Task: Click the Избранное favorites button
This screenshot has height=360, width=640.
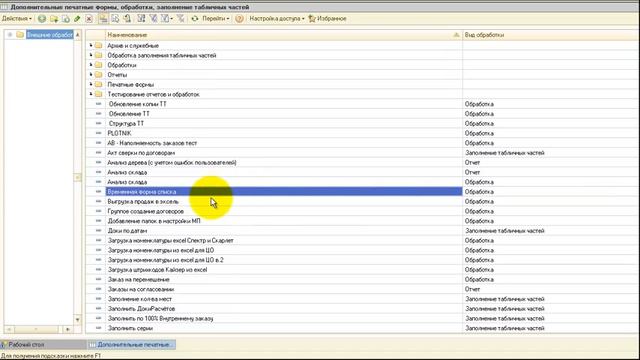Action: (x=327, y=19)
